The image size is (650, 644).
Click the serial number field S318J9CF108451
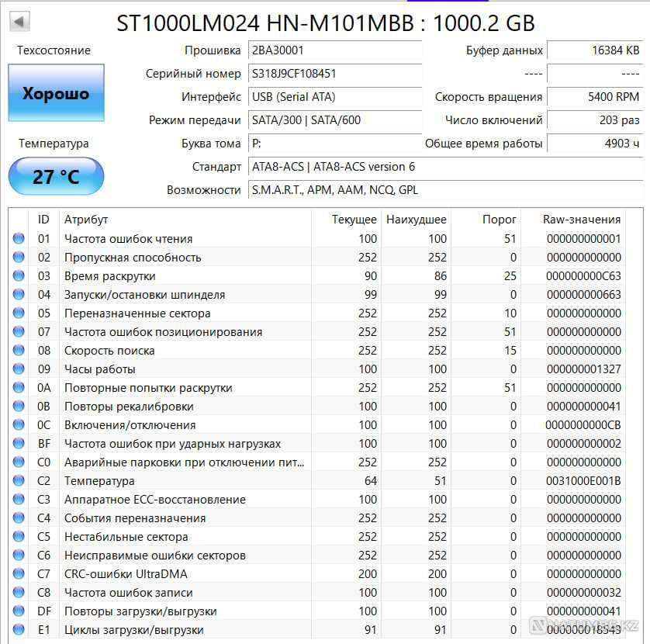(335, 74)
